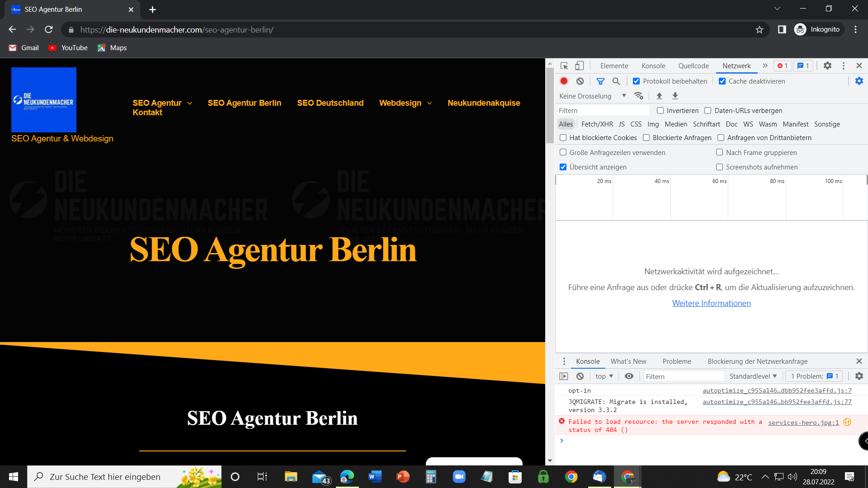868x488 pixels.
Task: Toggle live expression eye icon
Action: (629, 376)
